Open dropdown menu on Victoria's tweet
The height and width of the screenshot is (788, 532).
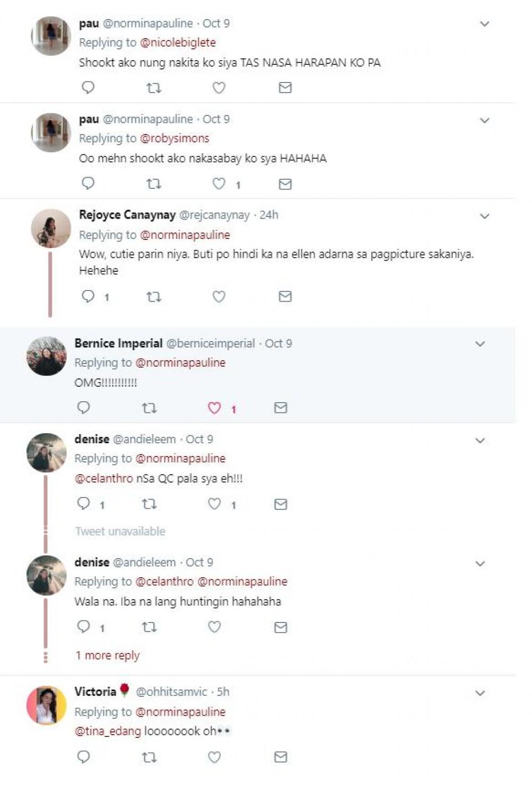click(480, 693)
